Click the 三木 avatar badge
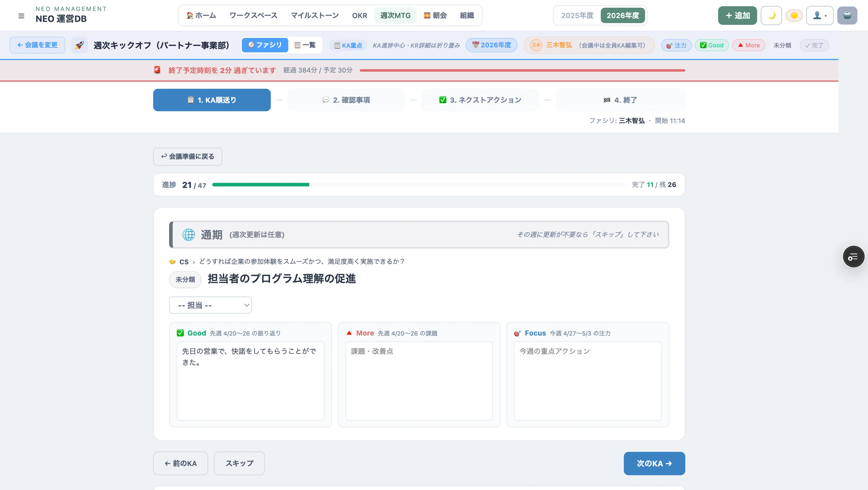Viewport: 868px width, 490px height. coord(536,45)
